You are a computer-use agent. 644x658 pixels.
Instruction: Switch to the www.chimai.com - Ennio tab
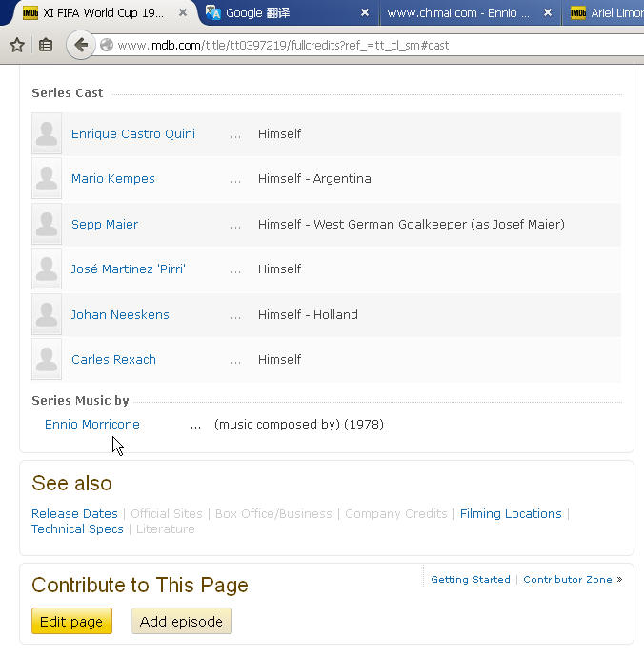pos(471,13)
